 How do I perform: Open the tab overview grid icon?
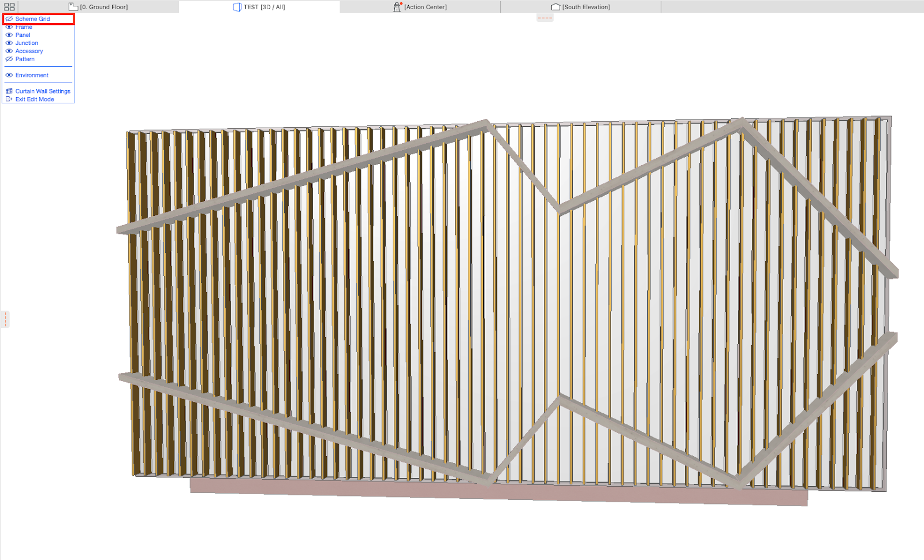[x=10, y=6]
